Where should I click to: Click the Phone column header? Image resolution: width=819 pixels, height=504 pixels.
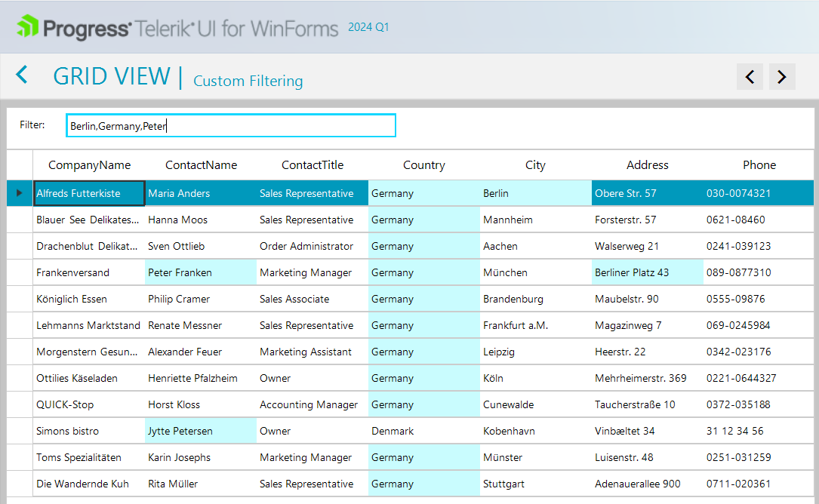click(759, 165)
